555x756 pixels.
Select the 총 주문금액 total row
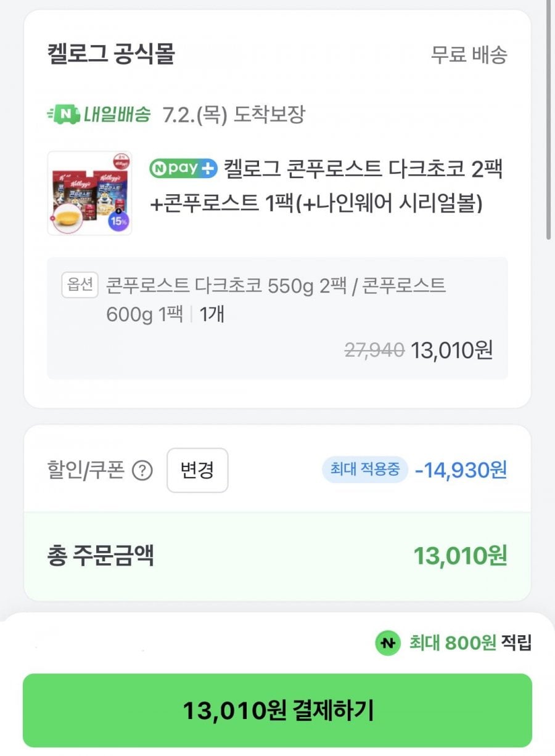tap(277, 556)
